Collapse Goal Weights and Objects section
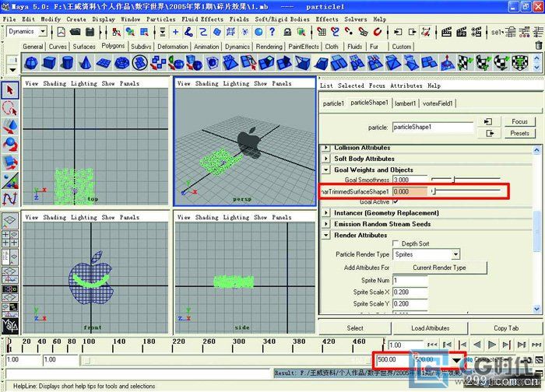545x392 pixels. pyautogui.click(x=326, y=170)
